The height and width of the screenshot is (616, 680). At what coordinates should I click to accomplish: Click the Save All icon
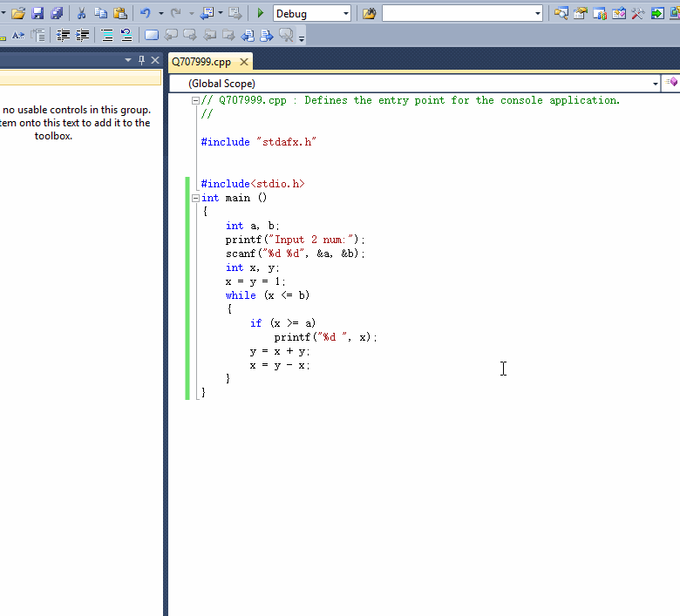(57, 13)
